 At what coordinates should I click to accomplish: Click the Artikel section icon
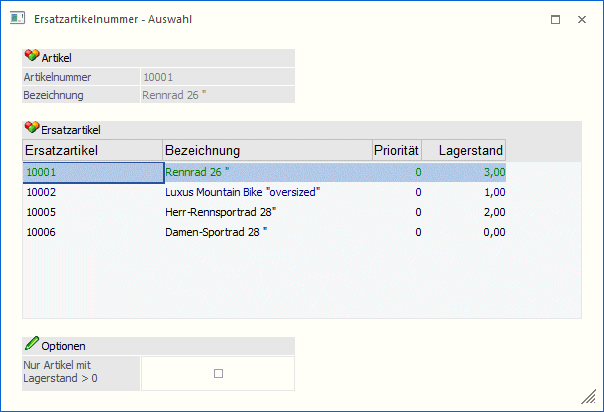(x=31, y=58)
